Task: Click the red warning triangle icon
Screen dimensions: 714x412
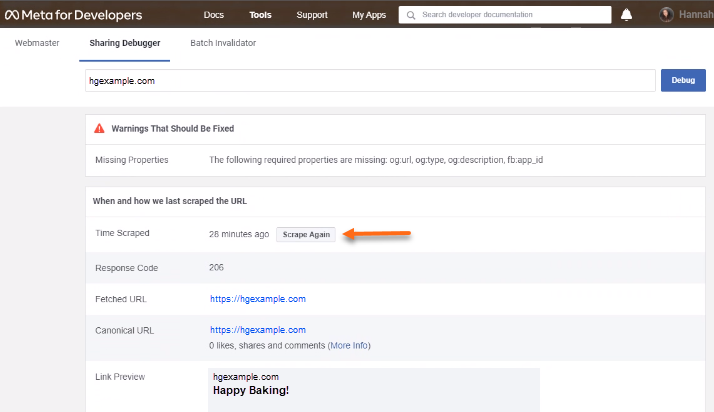Action: point(99,129)
